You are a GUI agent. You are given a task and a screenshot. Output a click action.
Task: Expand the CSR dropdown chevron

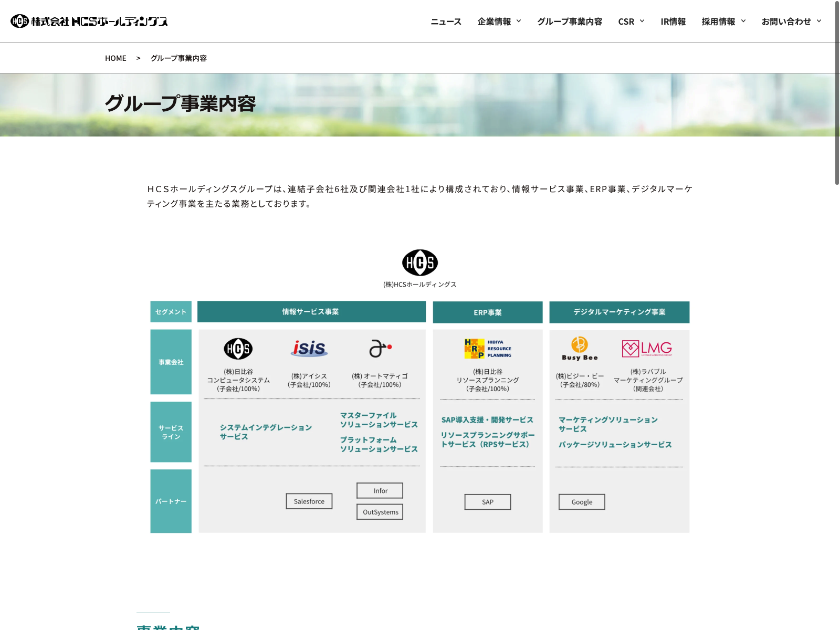pyautogui.click(x=642, y=22)
